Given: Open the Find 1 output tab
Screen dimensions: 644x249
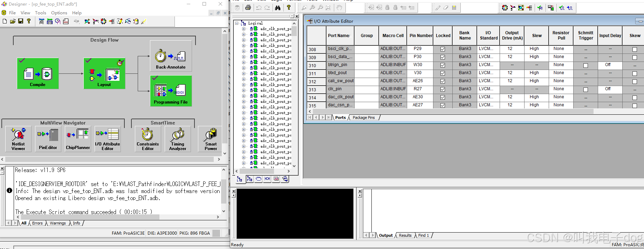Looking at the screenshot, I should (423, 235).
